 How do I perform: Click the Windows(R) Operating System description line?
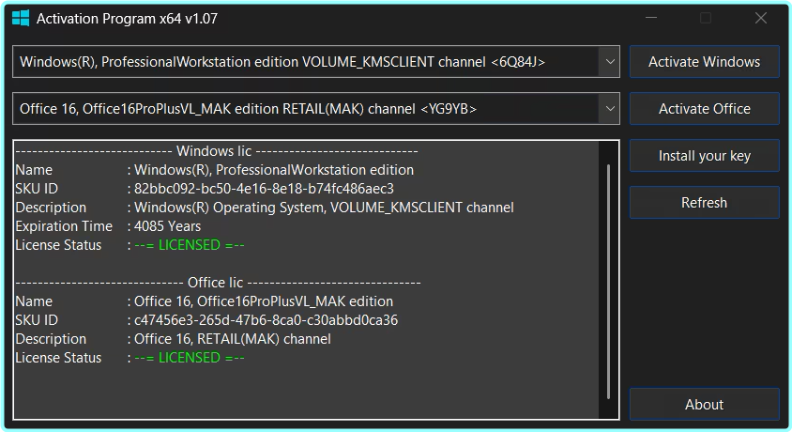coord(324,207)
